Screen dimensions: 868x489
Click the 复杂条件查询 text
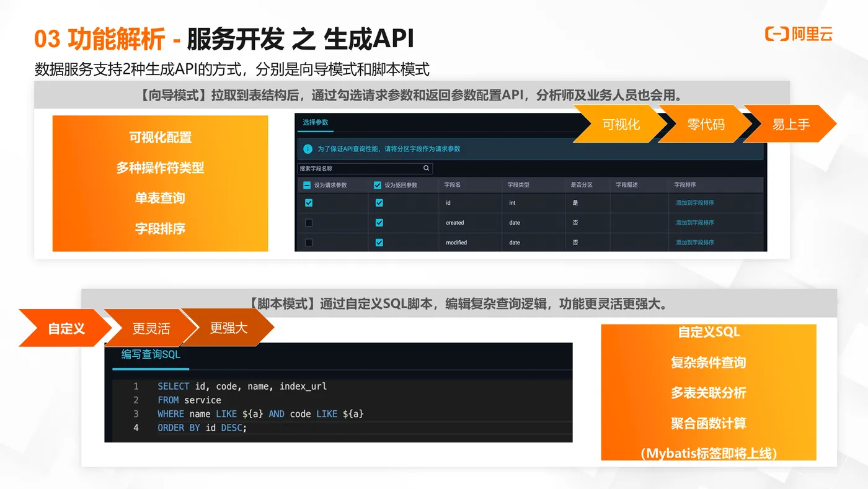709,362
